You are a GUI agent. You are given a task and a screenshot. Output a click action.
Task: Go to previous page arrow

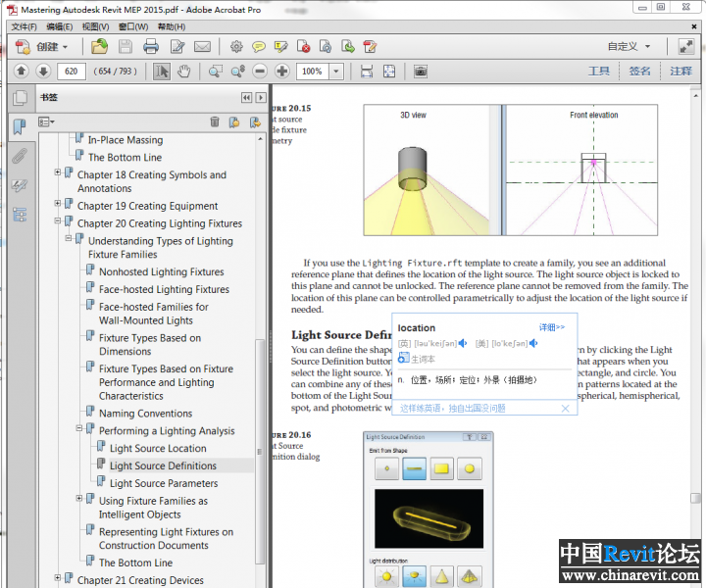(x=22, y=72)
